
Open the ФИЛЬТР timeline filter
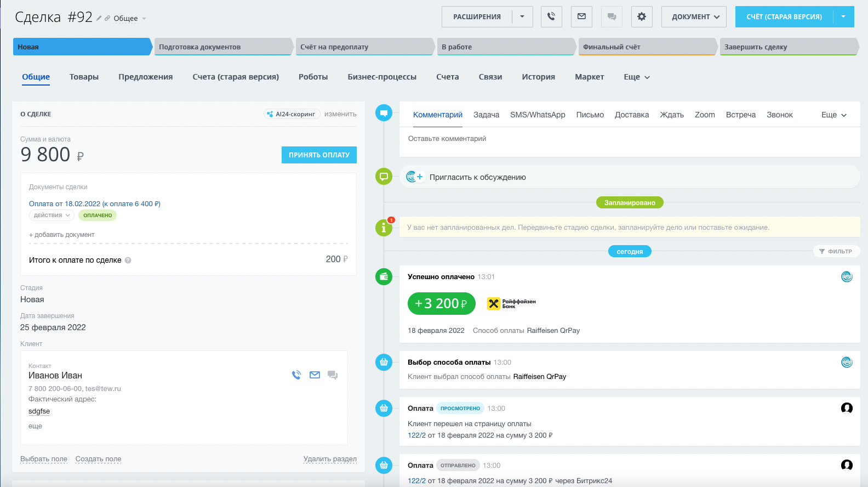click(x=836, y=251)
